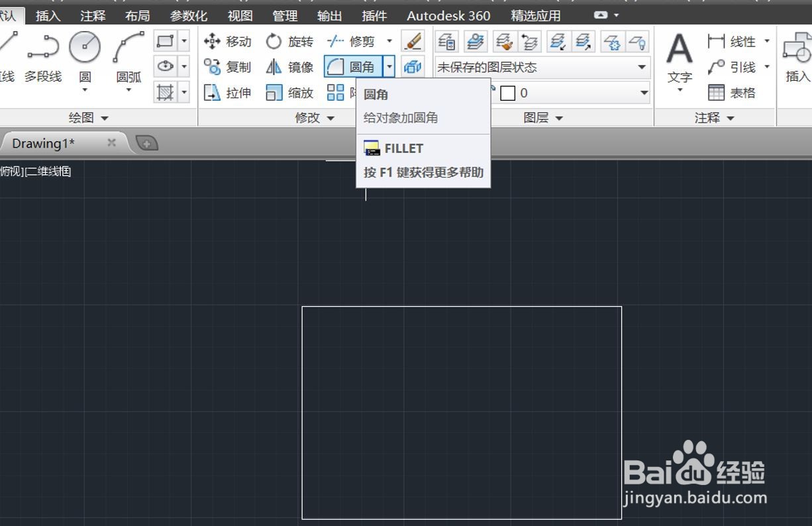The height and width of the screenshot is (526, 812).
Task: Click the ellipse draw tool icon
Action: click(x=166, y=67)
